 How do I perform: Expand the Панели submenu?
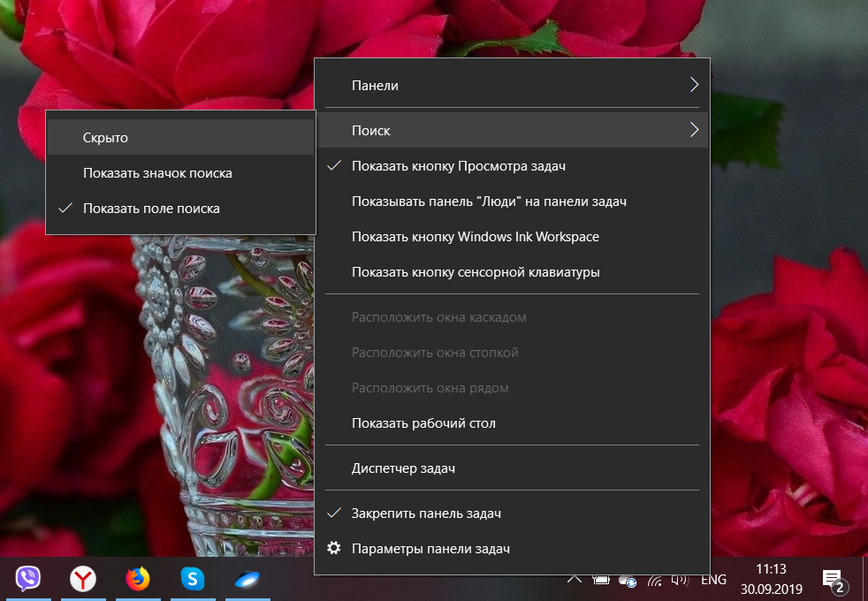point(512,85)
